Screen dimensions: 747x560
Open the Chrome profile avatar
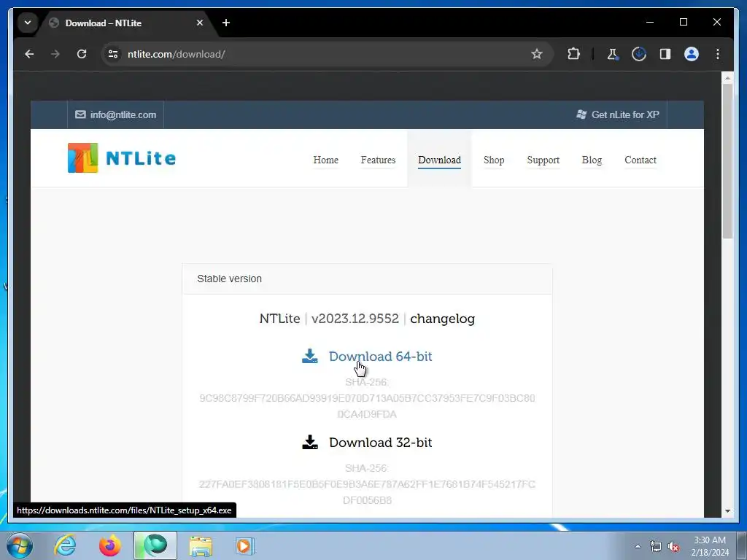click(692, 54)
